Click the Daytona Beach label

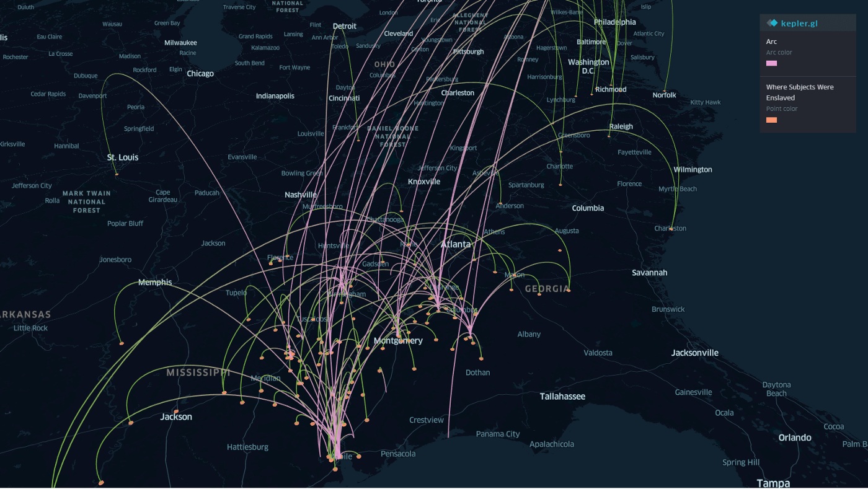(776, 389)
